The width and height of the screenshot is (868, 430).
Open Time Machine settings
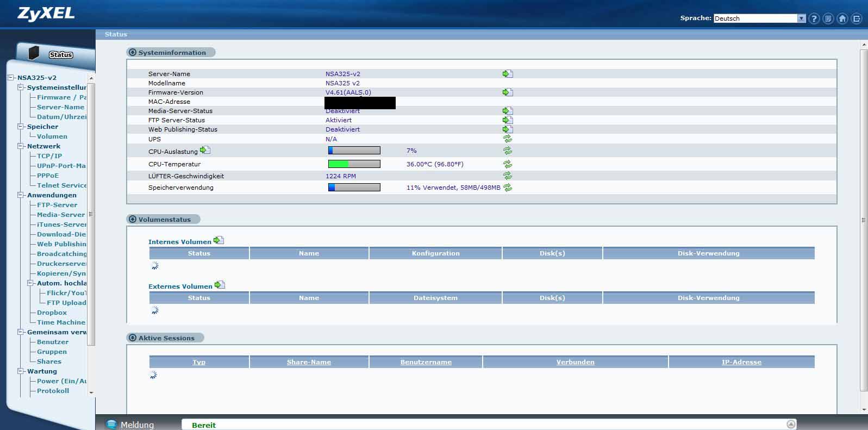[61, 322]
